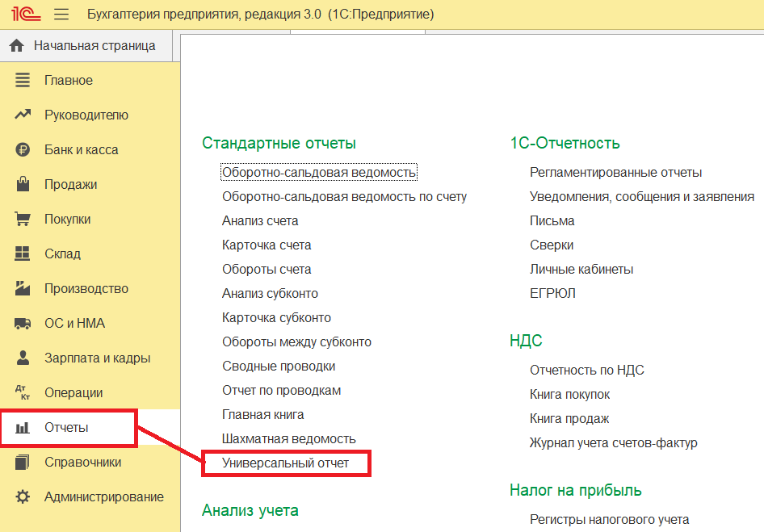Click the 1C logo icon
This screenshot has height=532, width=764.
(26, 14)
